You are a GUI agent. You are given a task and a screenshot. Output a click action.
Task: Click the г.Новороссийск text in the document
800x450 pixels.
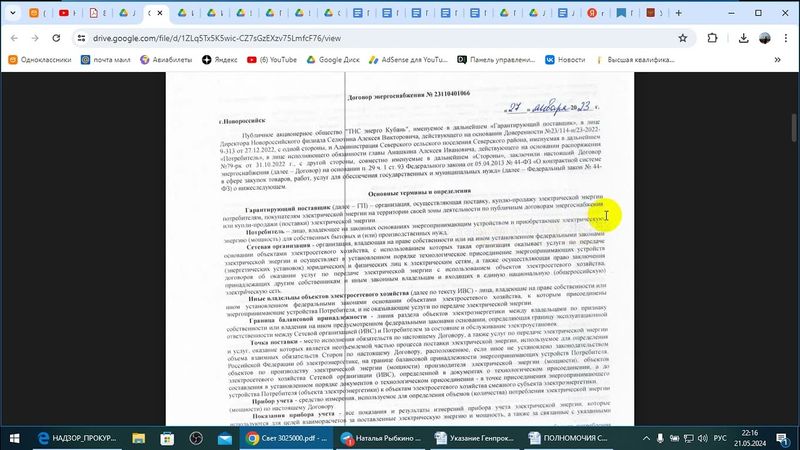tap(242, 121)
